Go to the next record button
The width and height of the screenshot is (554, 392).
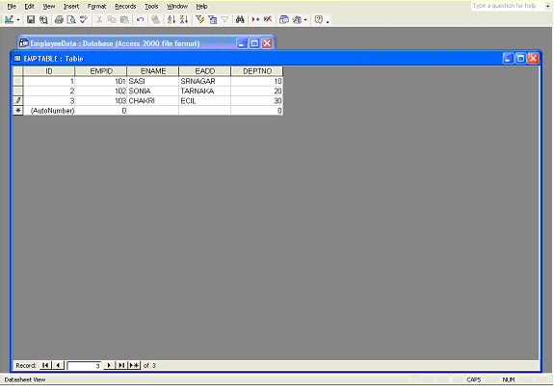(x=109, y=365)
